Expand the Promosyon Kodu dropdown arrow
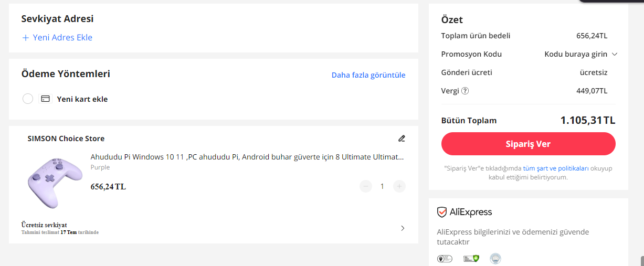The image size is (644, 266). click(615, 54)
